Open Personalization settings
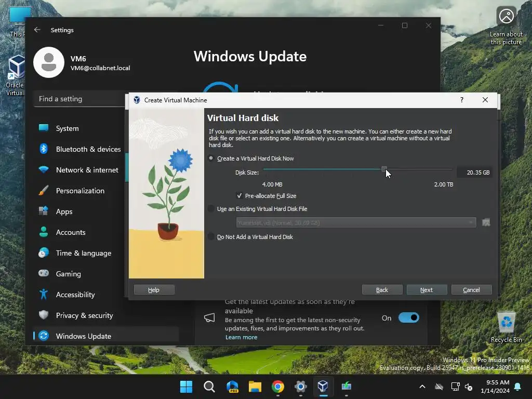Screen dimensions: 532x399 coord(79,191)
